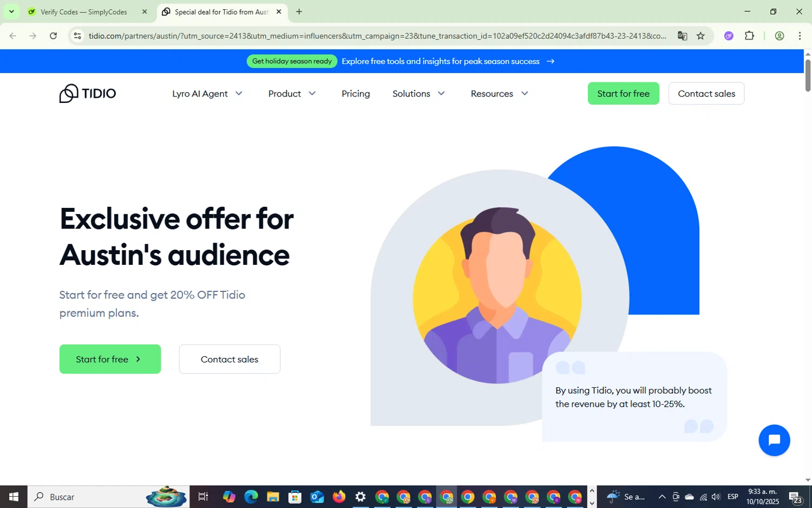Open a new tab with the plus icon
This screenshot has width=812, height=508.
[299, 11]
